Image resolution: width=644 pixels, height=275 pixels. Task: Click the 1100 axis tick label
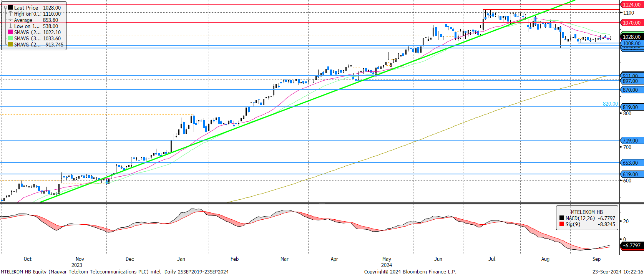629,13
